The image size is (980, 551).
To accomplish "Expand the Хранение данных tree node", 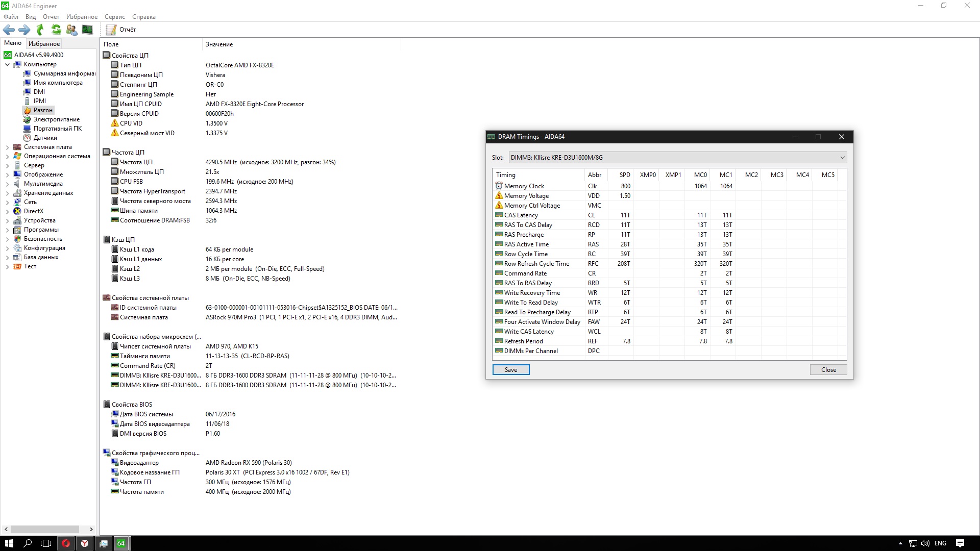I will pyautogui.click(x=7, y=193).
